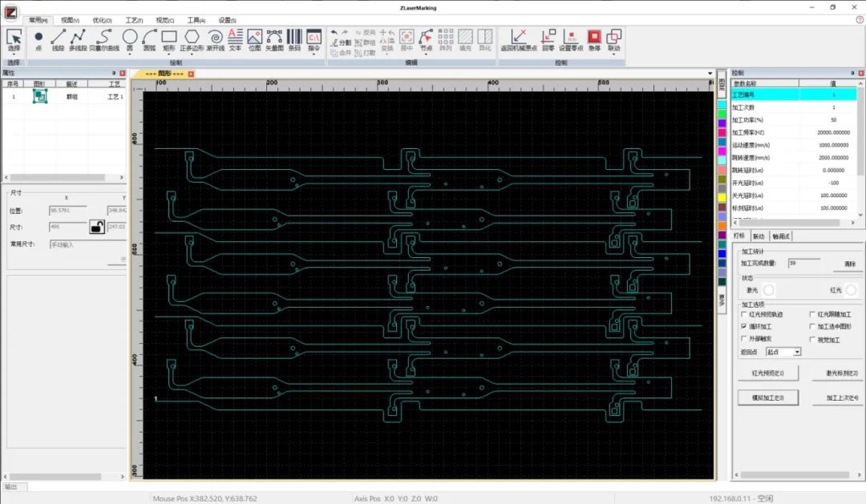Switch to the 轴调试 axis debug tab

coord(781,236)
